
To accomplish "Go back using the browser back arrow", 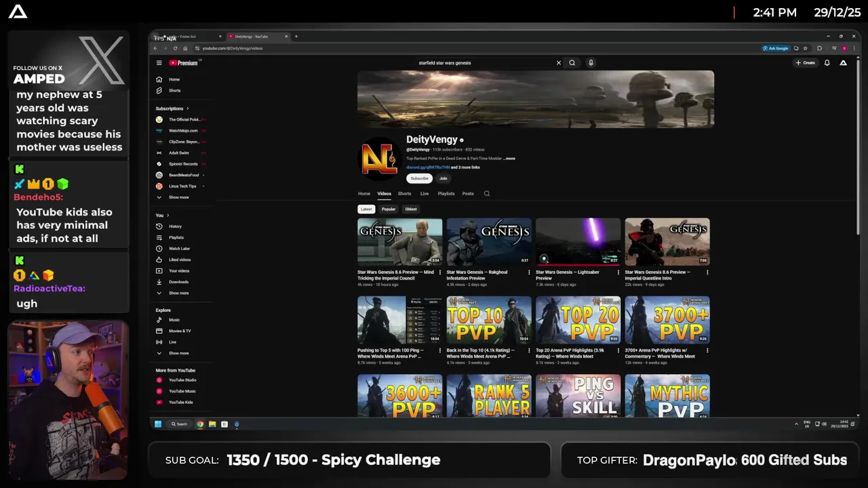I will tap(155, 48).
